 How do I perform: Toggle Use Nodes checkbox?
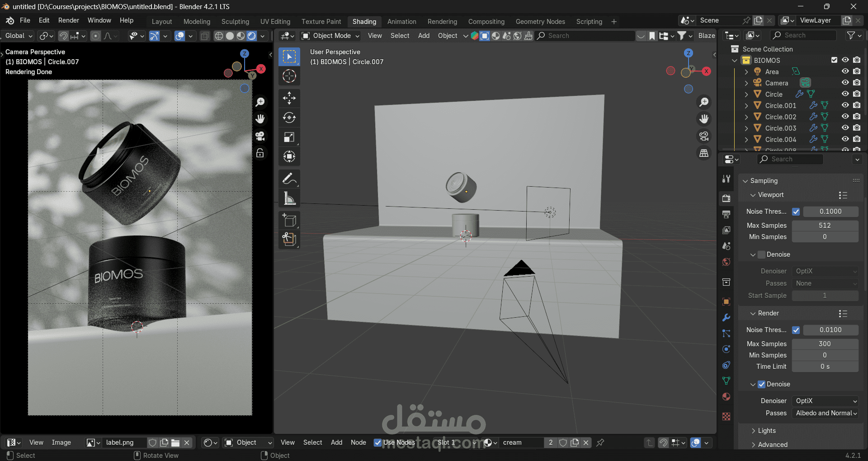(378, 442)
